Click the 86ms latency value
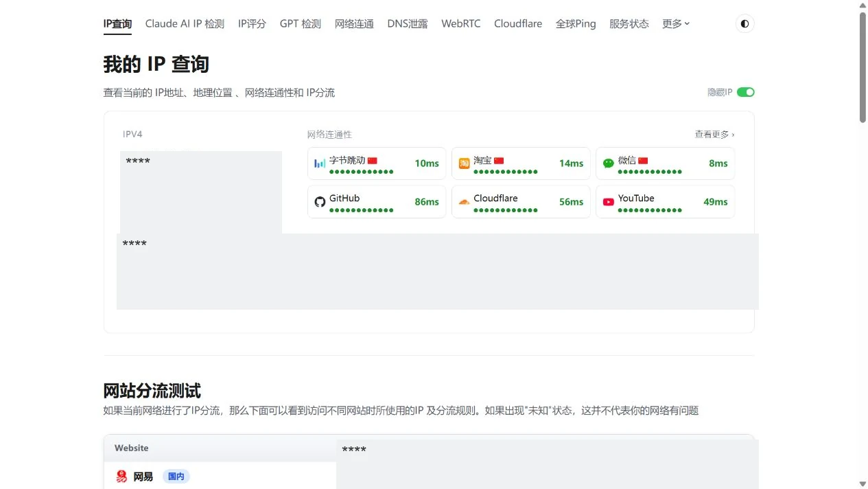 click(427, 202)
